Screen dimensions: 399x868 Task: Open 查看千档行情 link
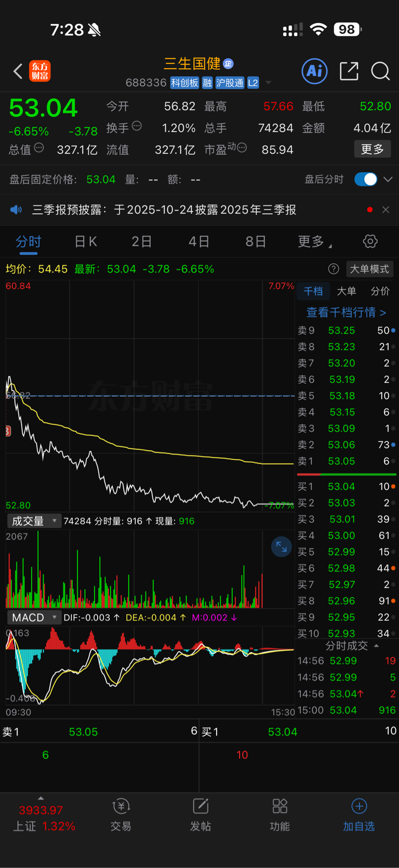[x=347, y=312]
